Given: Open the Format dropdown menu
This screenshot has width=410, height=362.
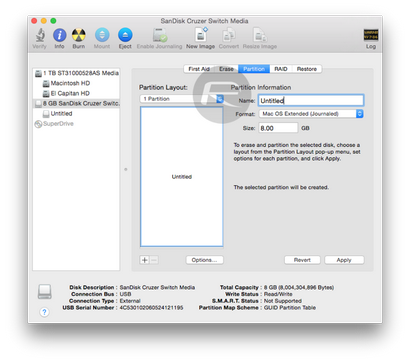Looking at the screenshot, I should pos(311,114).
